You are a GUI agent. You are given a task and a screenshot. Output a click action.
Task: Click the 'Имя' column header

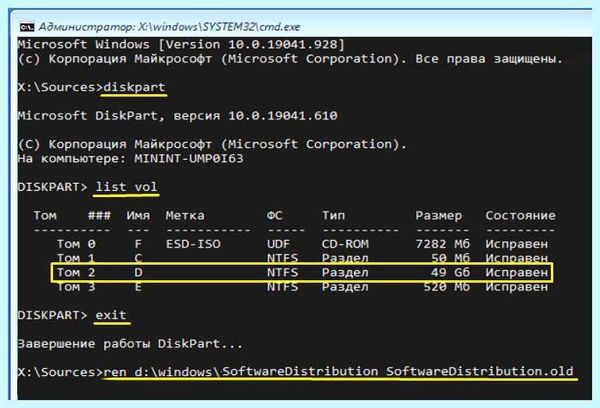pos(138,215)
